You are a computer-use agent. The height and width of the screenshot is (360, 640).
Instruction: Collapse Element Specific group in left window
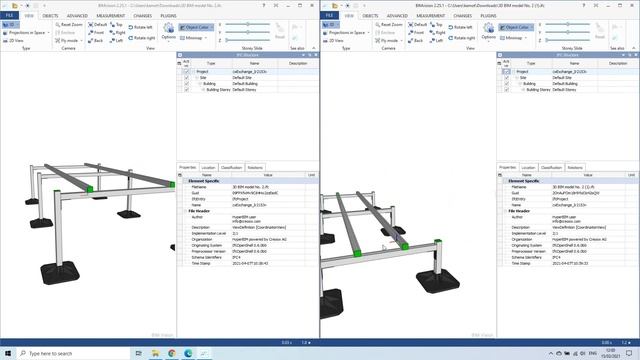pyautogui.click(x=185, y=181)
